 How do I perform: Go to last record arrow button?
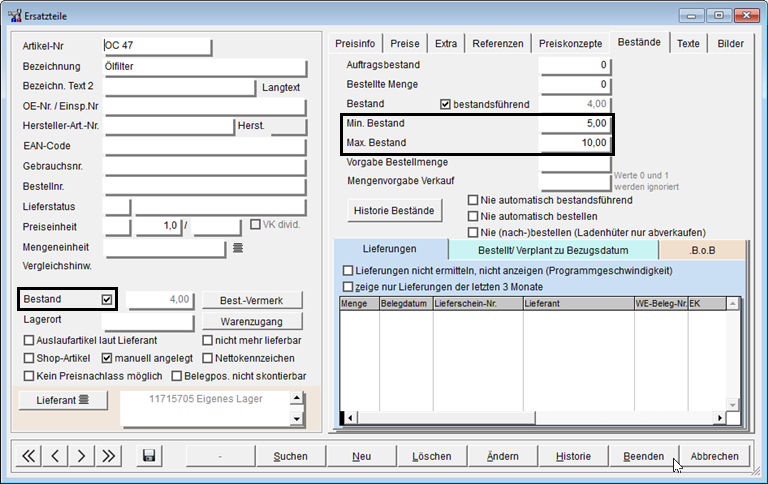(x=108, y=456)
